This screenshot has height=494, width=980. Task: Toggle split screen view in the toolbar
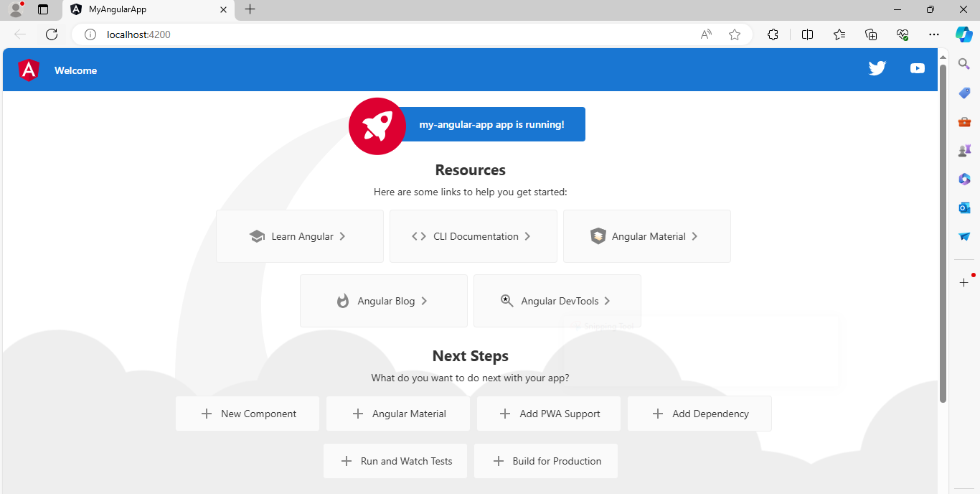coord(807,34)
